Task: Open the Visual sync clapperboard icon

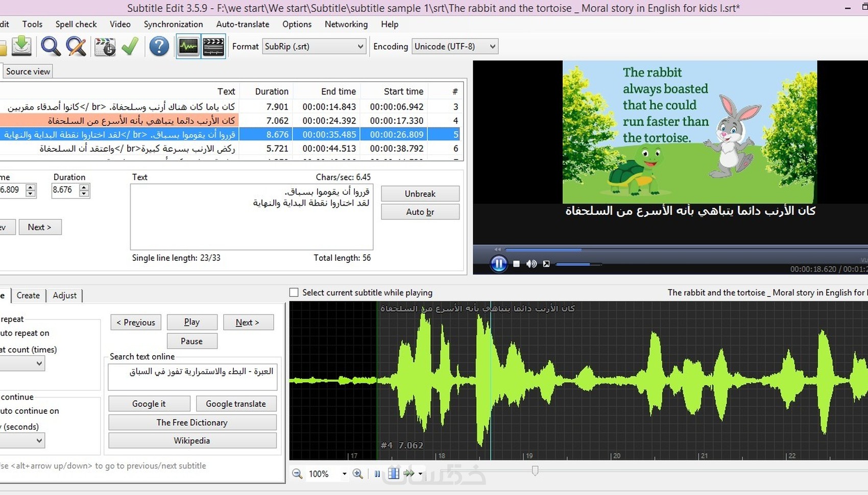Action: [x=105, y=46]
